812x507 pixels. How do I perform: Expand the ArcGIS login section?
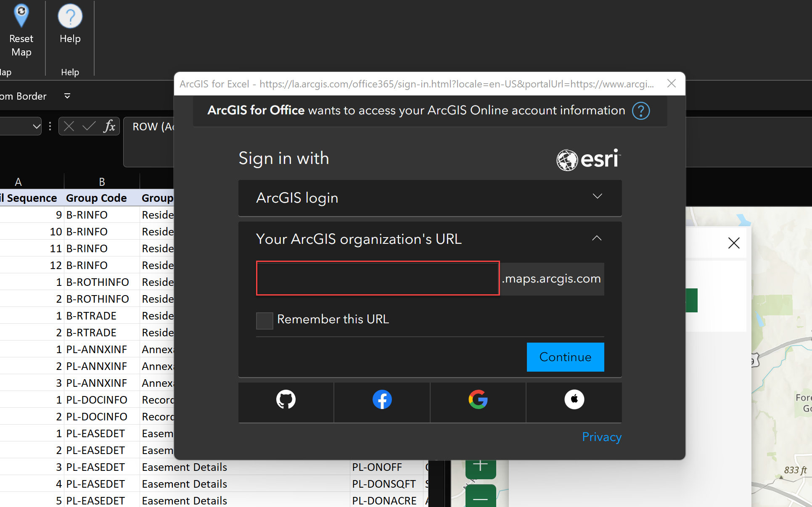(x=597, y=196)
